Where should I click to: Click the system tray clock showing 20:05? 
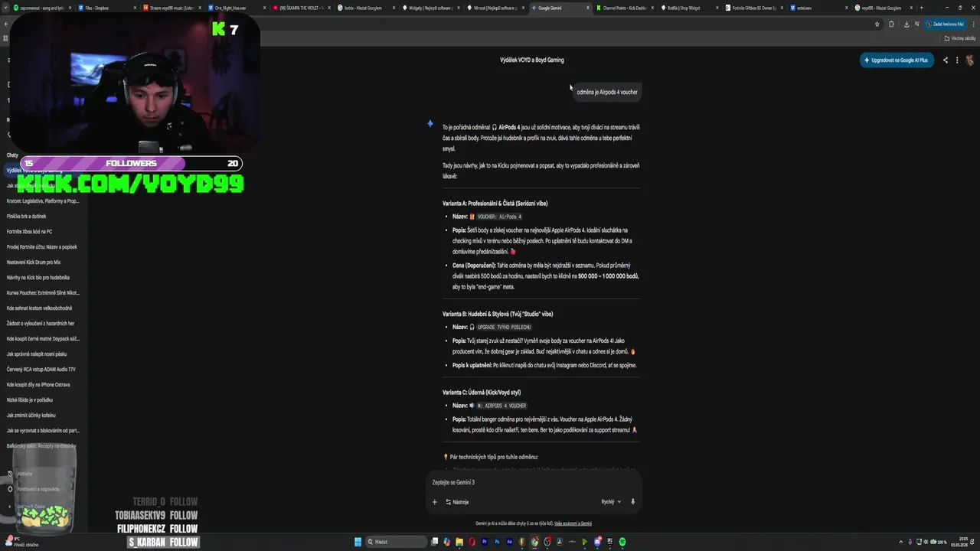click(960, 542)
